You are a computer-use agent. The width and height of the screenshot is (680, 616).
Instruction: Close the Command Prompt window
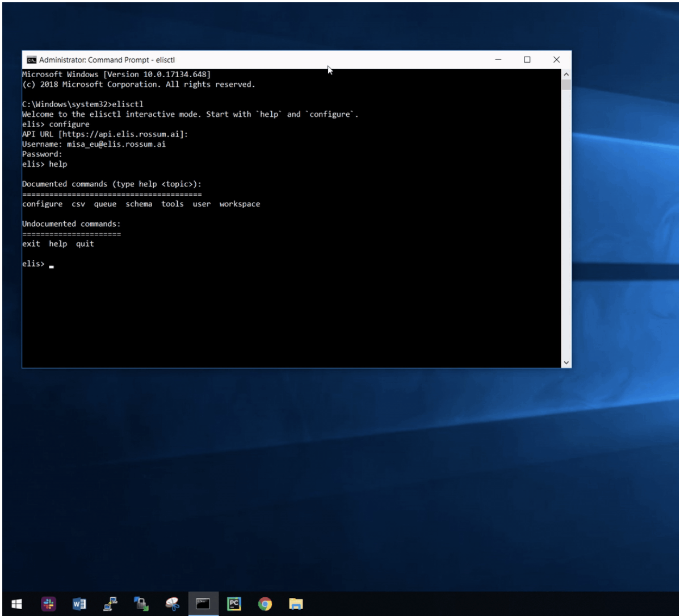point(556,60)
